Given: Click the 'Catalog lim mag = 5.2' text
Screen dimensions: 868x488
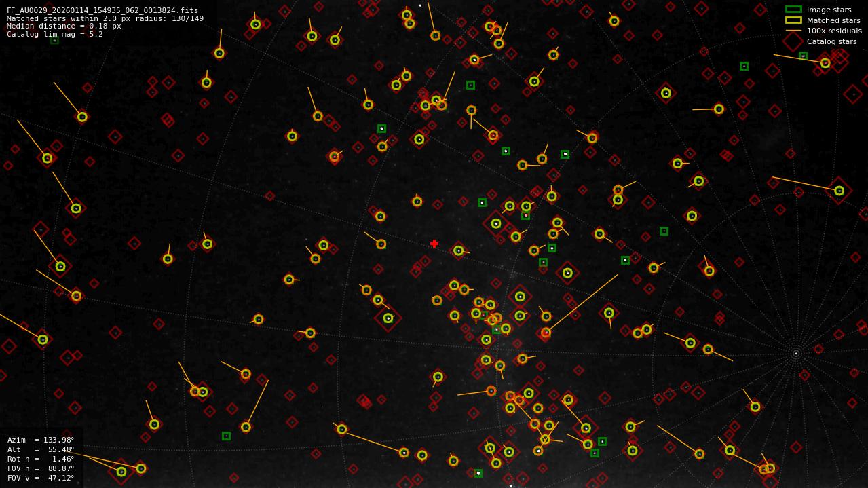Looking at the screenshot, I should (55, 34).
